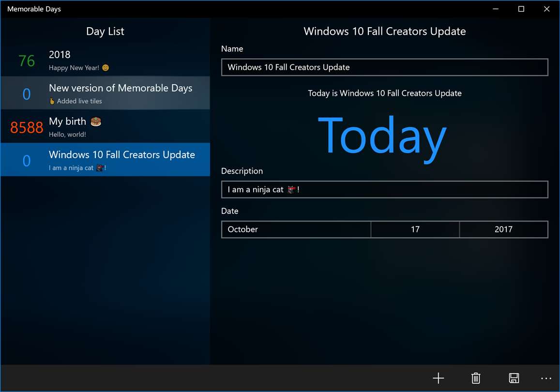Change the month October in date picker
The width and height of the screenshot is (560, 392).
click(296, 229)
